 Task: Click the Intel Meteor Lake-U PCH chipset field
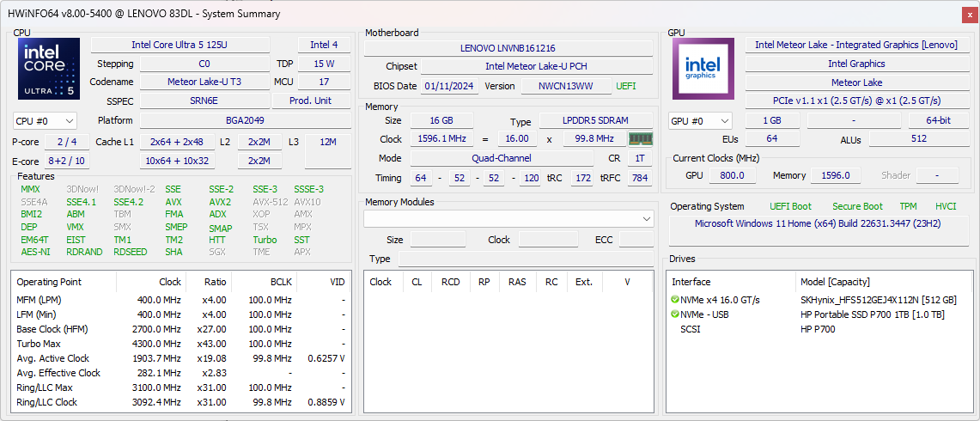(536, 66)
